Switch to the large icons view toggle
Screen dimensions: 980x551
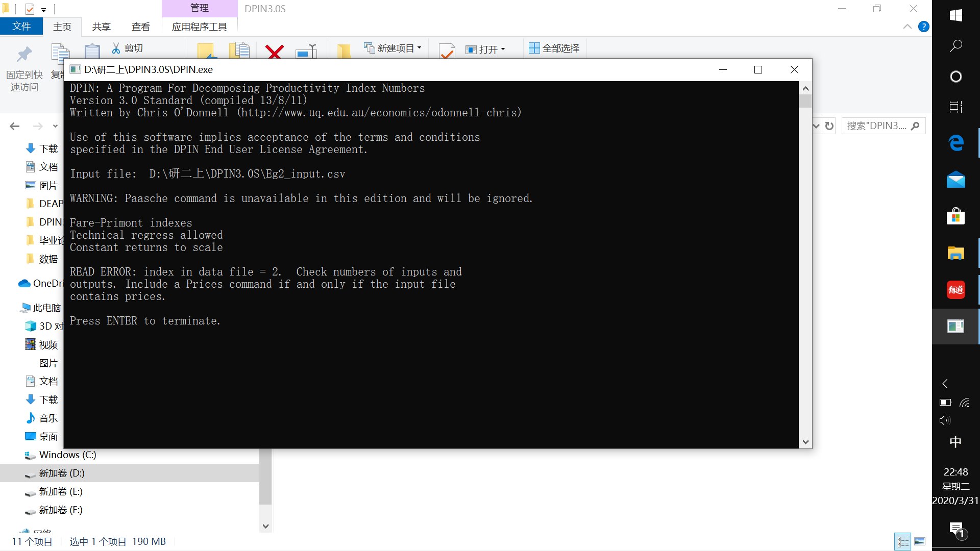920,541
